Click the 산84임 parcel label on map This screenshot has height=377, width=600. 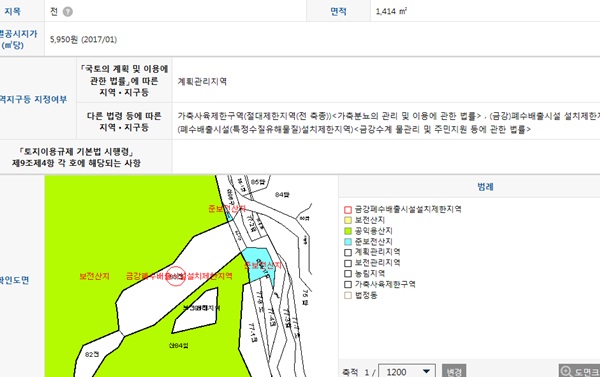click(x=178, y=345)
